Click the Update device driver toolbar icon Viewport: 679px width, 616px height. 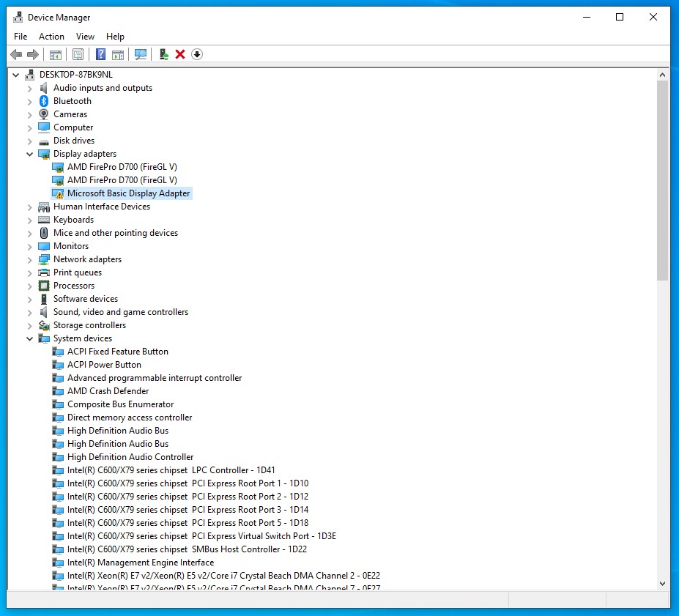click(163, 54)
